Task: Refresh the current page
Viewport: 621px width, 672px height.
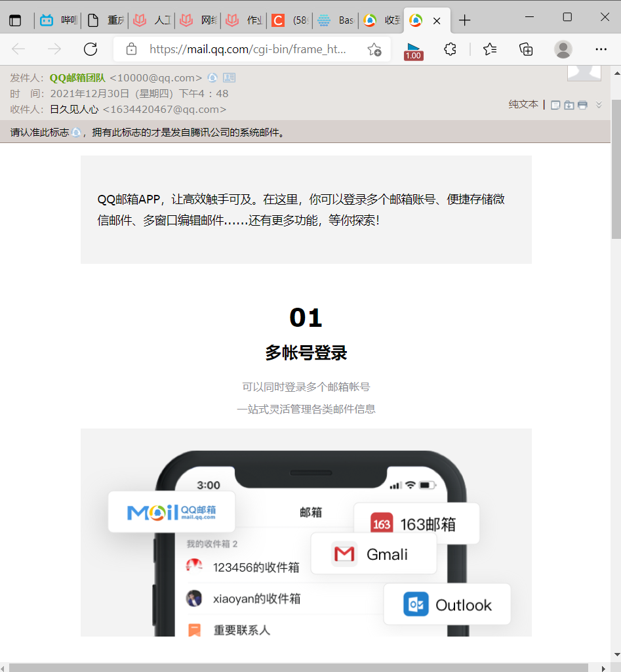Action: tap(90, 49)
